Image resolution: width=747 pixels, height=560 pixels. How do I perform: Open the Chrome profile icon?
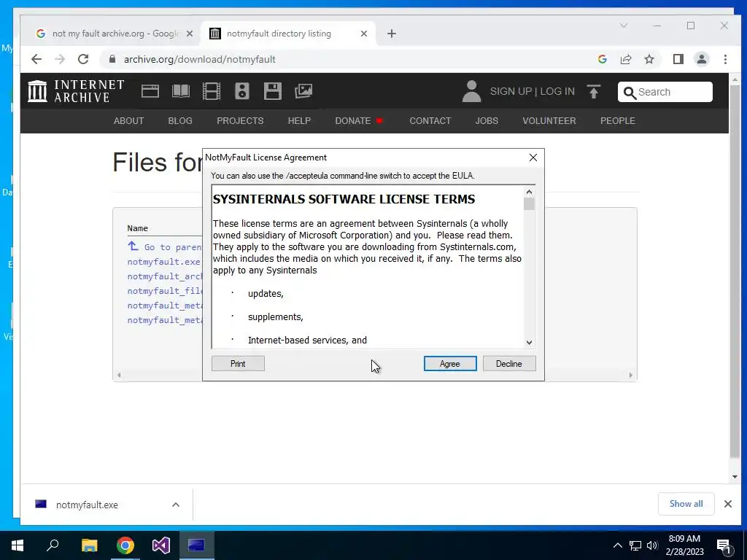pyautogui.click(x=701, y=59)
